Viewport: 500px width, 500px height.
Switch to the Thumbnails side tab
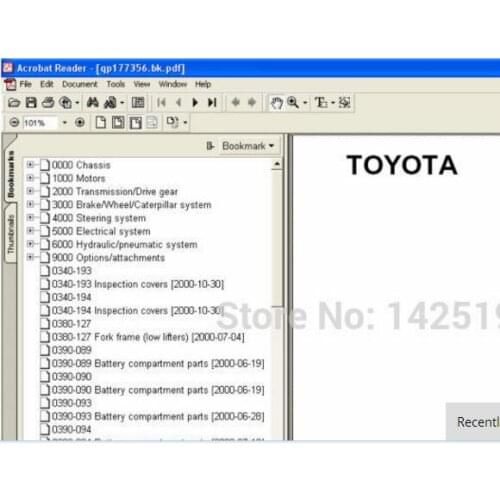(x=11, y=234)
